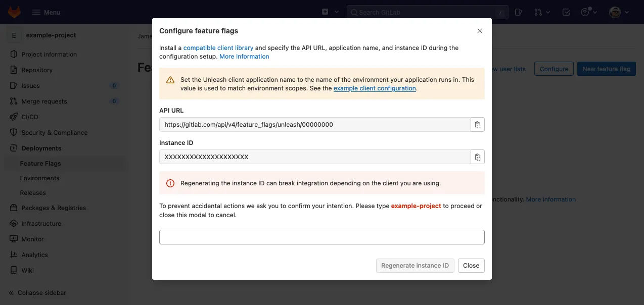This screenshot has width=644, height=305.
Task: Open the compatible client library link
Action: pos(218,48)
